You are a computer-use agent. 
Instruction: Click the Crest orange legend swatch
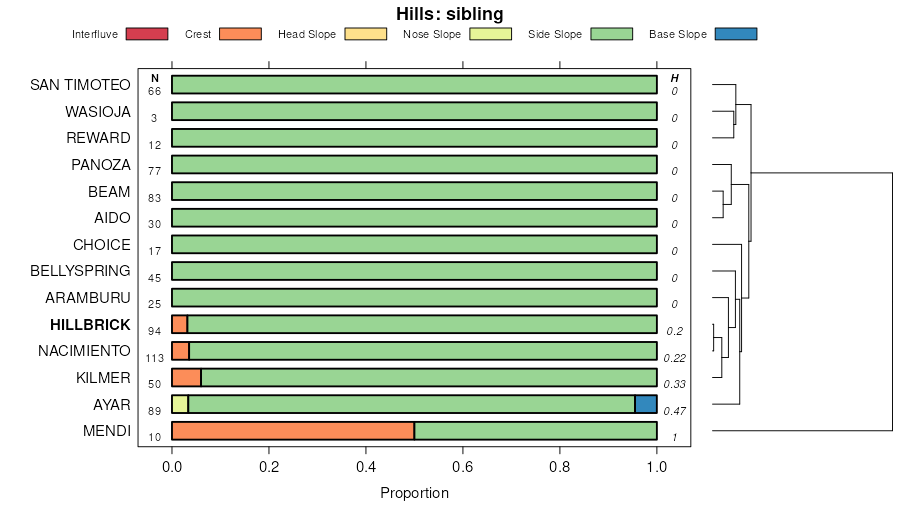(x=239, y=34)
